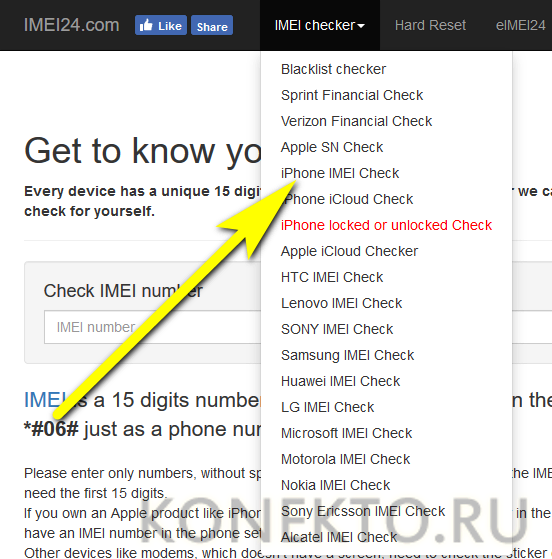Image resolution: width=552 pixels, height=559 pixels.
Task: Open the eIMEI24 nav item
Action: tap(521, 25)
